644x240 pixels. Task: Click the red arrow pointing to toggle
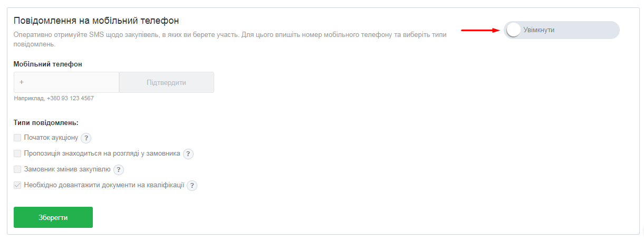tap(480, 30)
